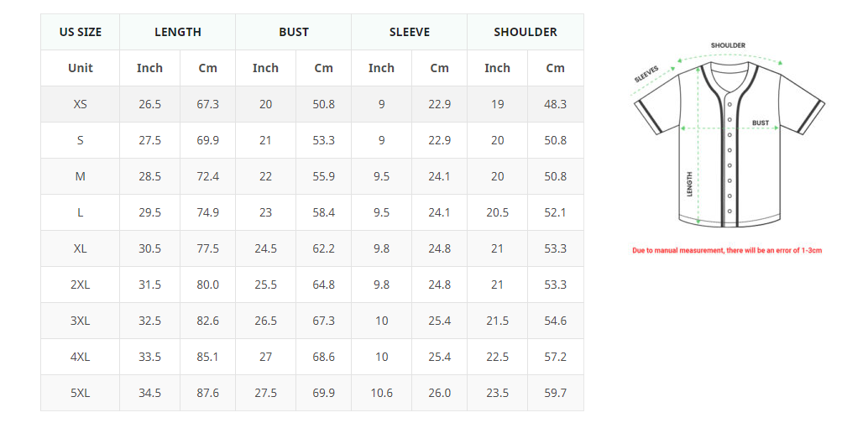
Task: Click the SHOULDER column header
Action: [x=526, y=32]
